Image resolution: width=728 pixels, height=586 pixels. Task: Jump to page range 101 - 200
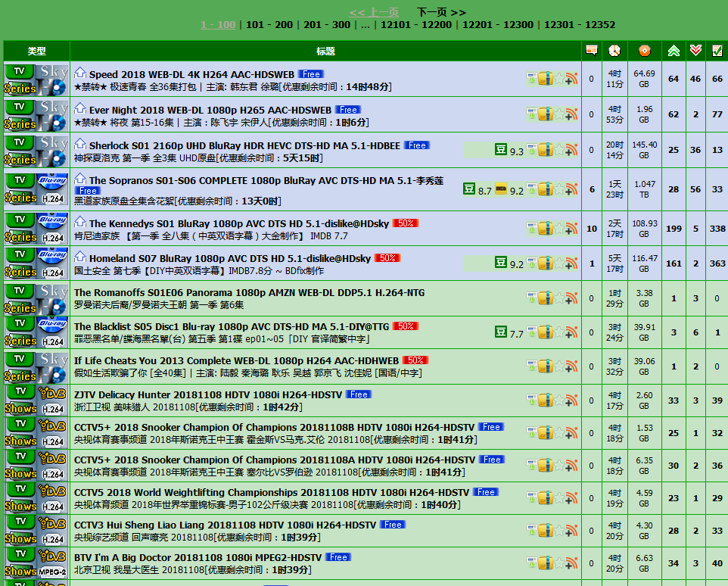[269, 25]
